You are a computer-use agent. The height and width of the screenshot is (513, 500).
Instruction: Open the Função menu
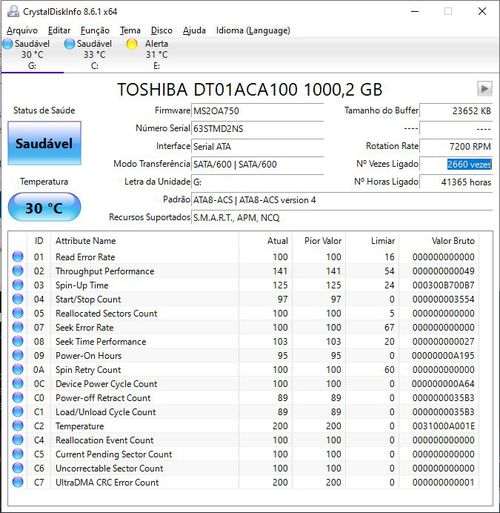click(x=95, y=30)
